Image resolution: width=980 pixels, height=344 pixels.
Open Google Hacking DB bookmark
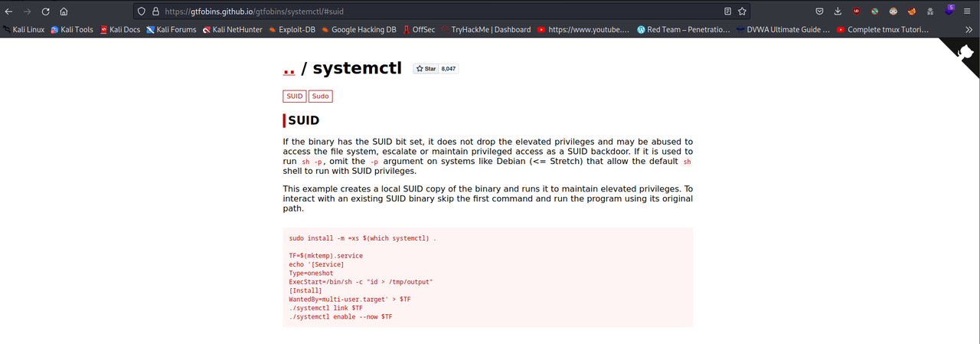click(x=358, y=30)
